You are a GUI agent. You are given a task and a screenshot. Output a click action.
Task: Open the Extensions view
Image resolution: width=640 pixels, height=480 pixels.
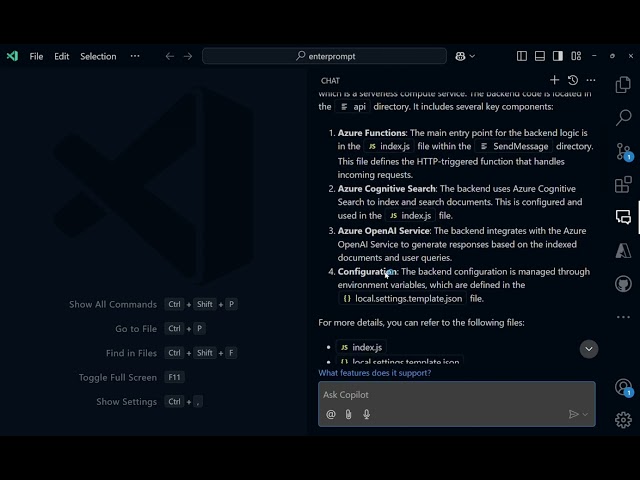click(x=623, y=184)
